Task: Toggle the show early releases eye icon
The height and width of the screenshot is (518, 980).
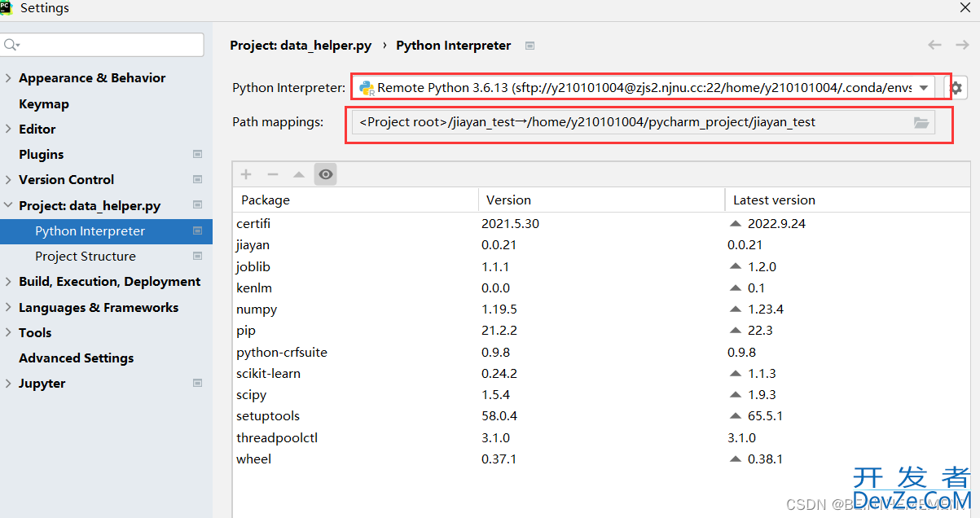Action: point(325,174)
